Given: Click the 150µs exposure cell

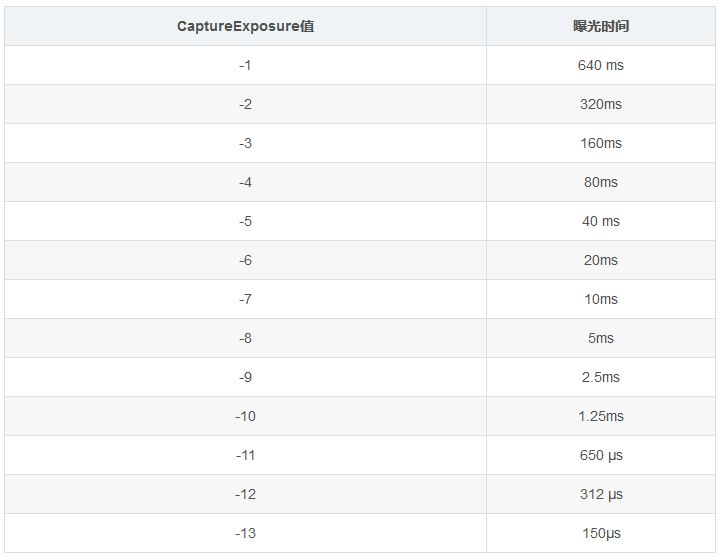Looking at the screenshot, I should pos(601,533).
